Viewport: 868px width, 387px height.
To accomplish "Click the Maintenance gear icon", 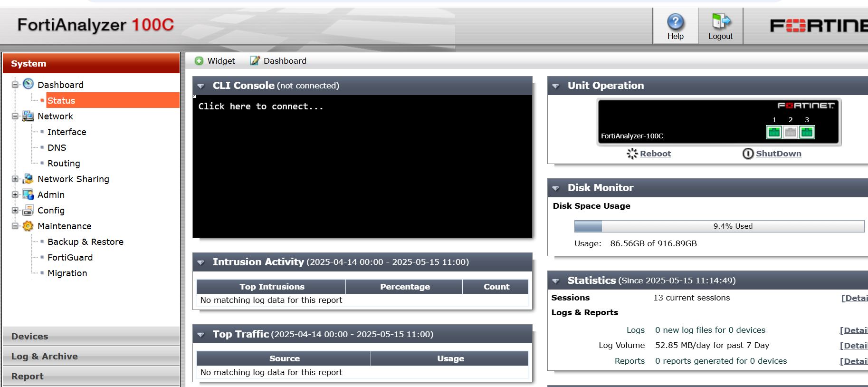I will (x=28, y=226).
